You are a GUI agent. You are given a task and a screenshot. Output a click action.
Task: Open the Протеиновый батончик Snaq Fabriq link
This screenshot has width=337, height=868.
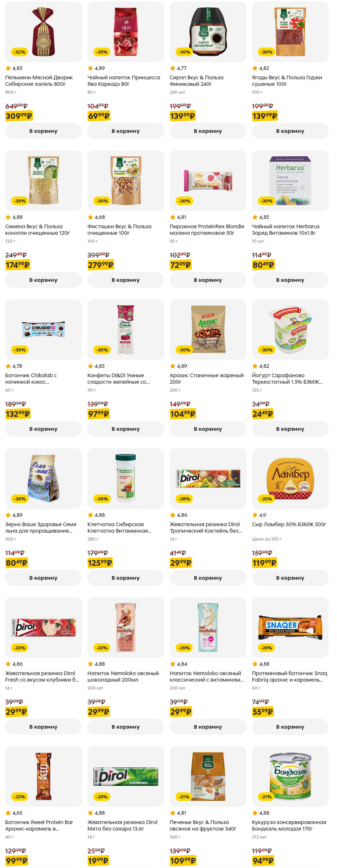[x=289, y=676]
